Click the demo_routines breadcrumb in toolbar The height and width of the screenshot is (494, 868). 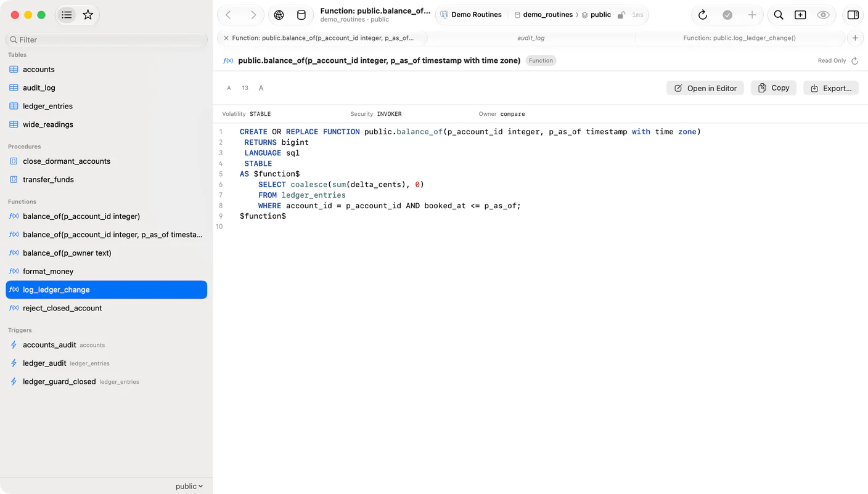point(543,15)
